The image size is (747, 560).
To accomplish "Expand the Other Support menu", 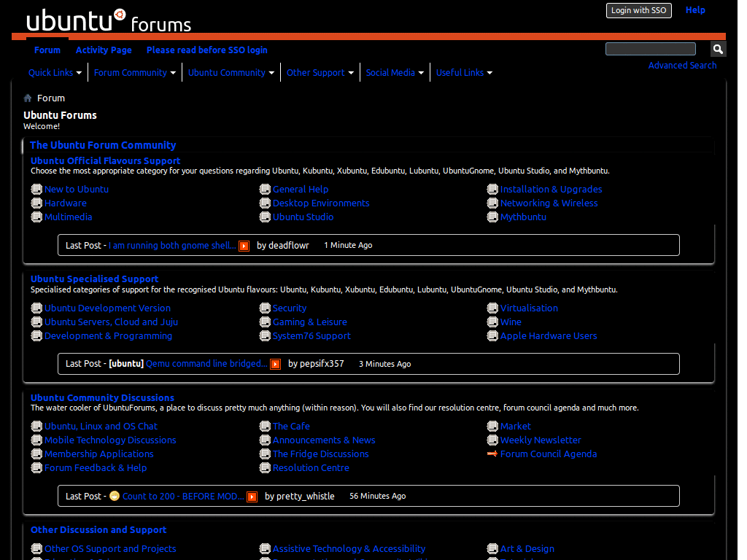I will click(320, 72).
